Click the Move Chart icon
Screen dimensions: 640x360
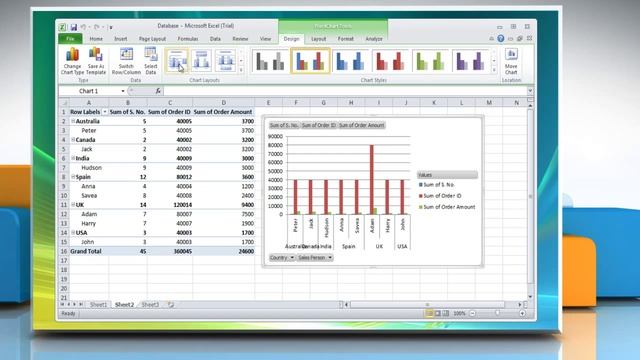[x=511, y=61]
